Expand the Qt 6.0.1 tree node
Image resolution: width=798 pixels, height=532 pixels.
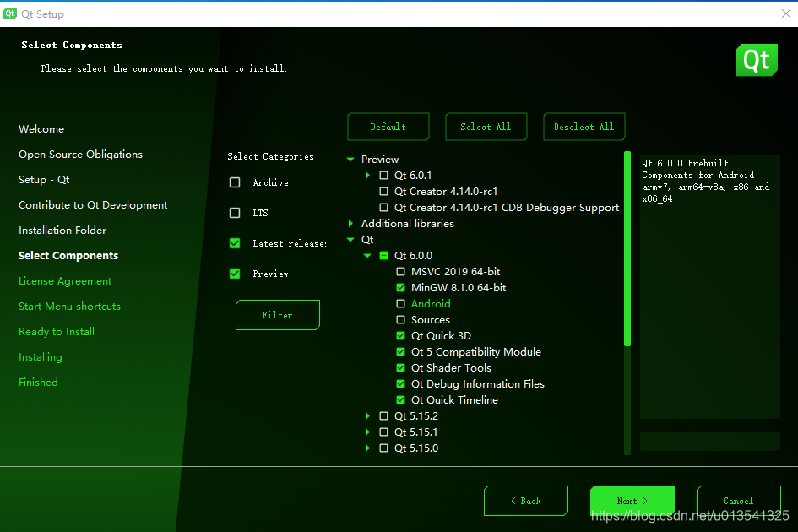coord(367,175)
